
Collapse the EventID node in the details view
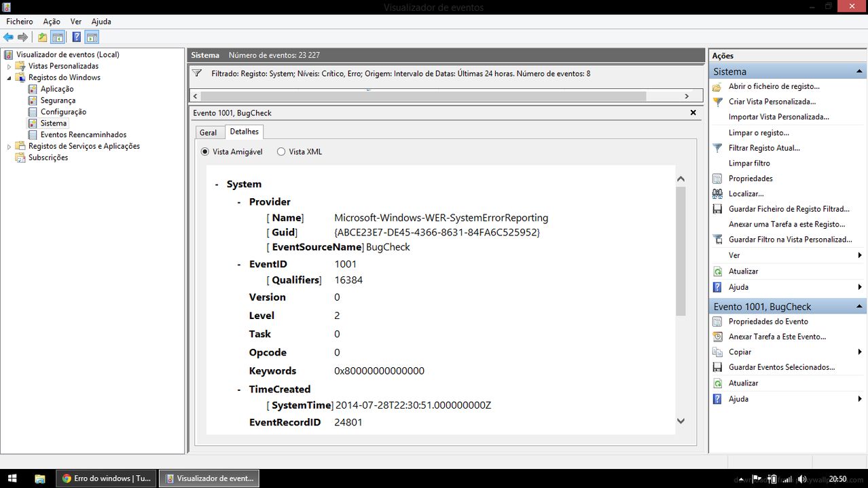239,265
